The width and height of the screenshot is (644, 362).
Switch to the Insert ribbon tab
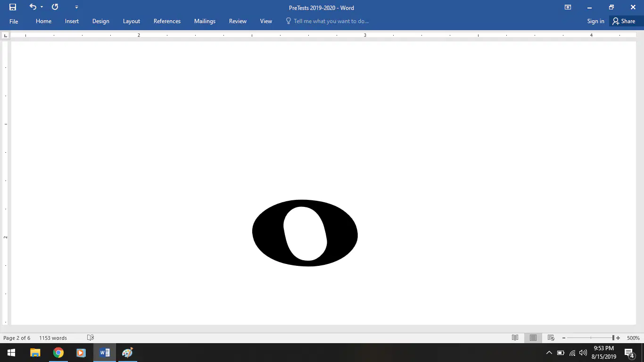[x=72, y=21]
